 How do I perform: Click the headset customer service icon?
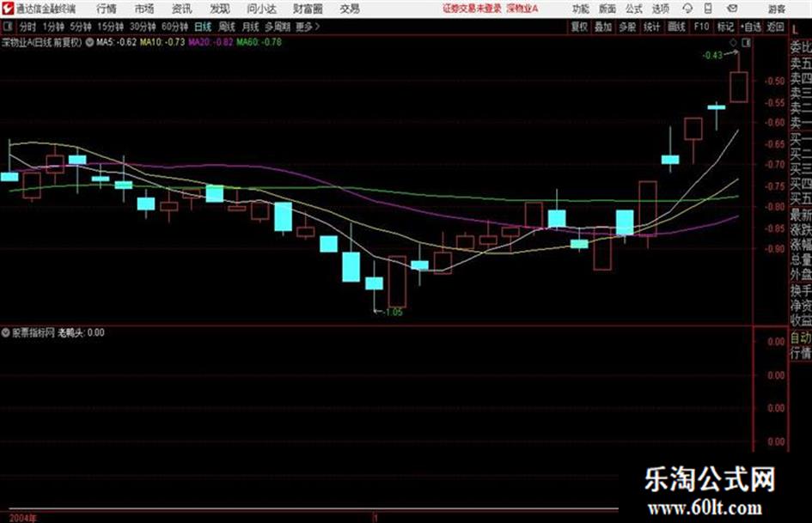click(x=687, y=9)
